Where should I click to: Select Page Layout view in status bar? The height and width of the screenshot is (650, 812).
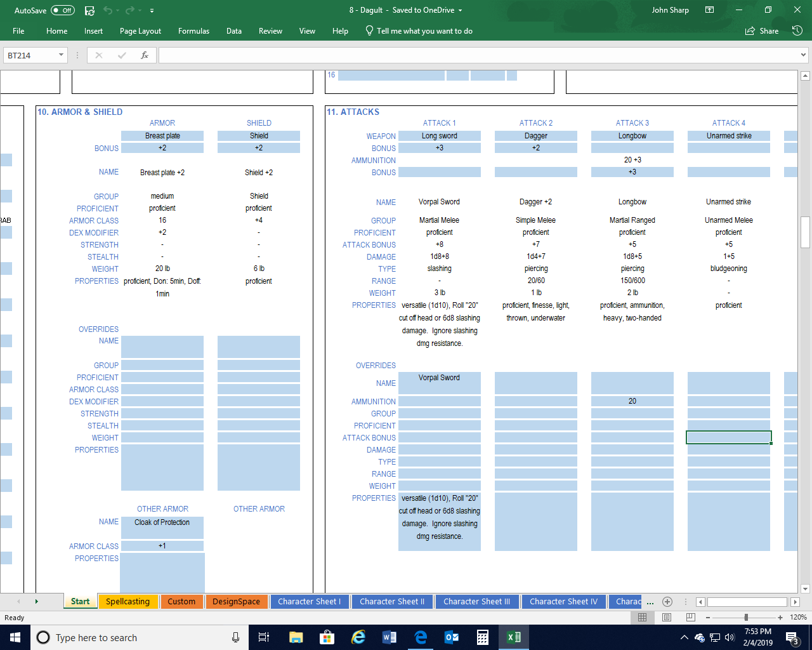(x=667, y=617)
